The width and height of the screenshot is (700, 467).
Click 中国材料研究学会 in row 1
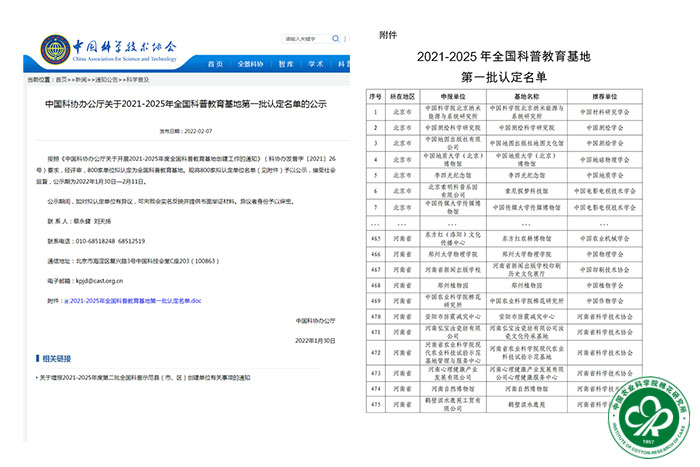coord(605,112)
